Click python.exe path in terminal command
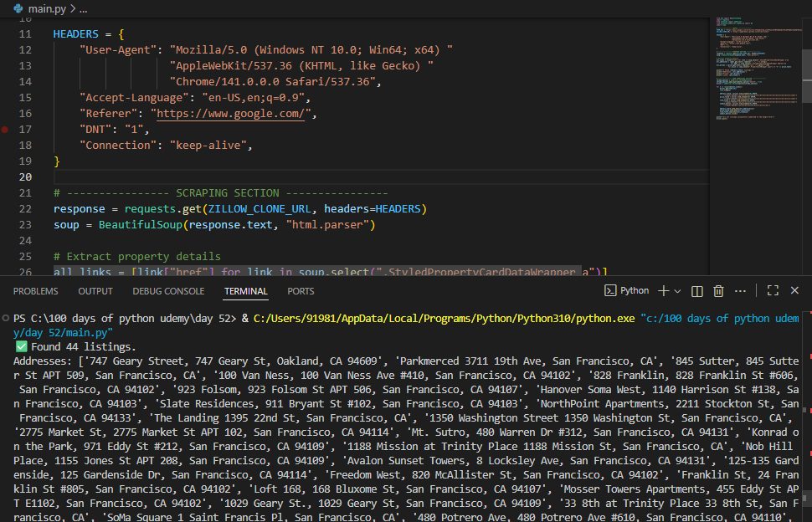Image resolution: width=812 pixels, height=522 pixels. point(444,319)
